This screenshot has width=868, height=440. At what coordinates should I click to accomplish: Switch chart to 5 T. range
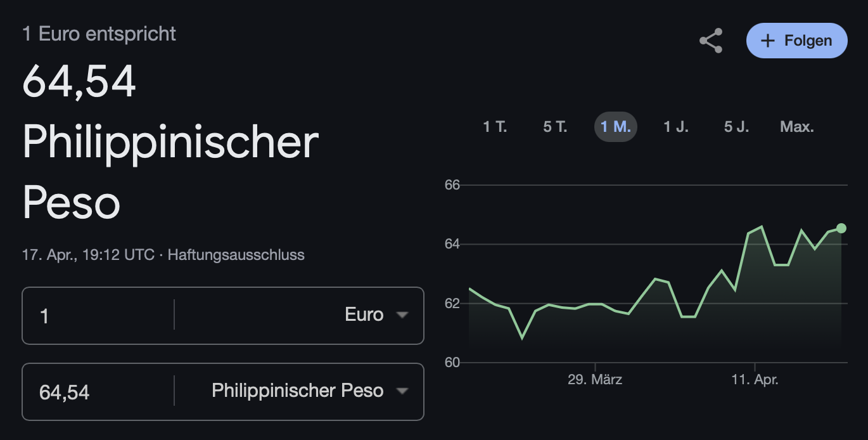(x=555, y=127)
